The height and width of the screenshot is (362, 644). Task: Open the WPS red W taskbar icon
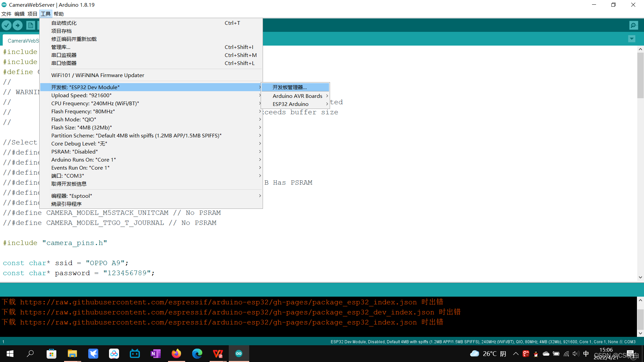[218, 354]
